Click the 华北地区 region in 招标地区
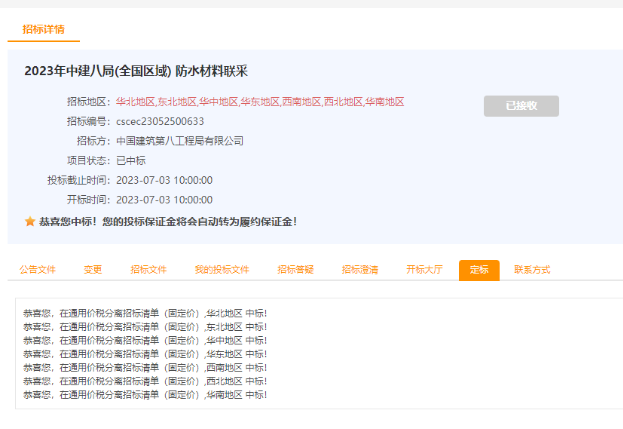623x429 pixels. (135, 102)
